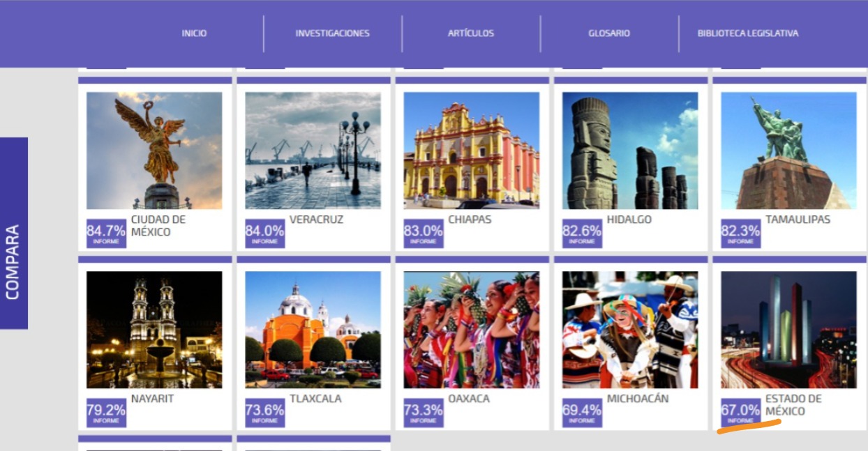Select the Oaxaca dancers photo

(472, 330)
